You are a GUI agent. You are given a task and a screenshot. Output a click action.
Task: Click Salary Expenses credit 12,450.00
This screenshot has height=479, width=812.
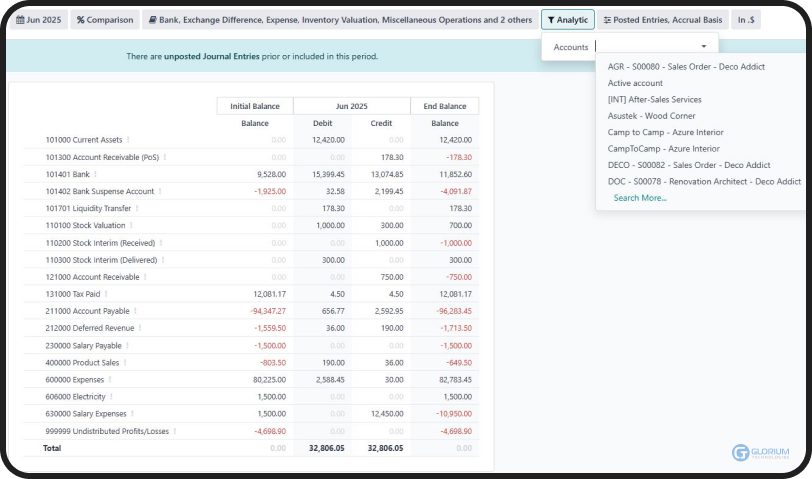pyautogui.click(x=387, y=414)
